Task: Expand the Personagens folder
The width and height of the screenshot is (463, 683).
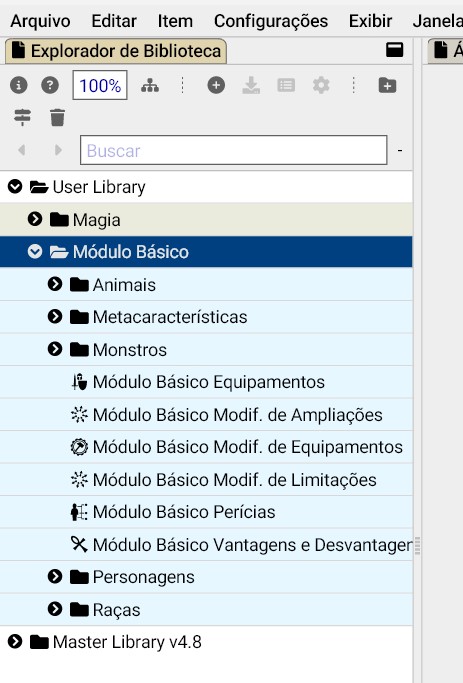Action: pos(55,576)
